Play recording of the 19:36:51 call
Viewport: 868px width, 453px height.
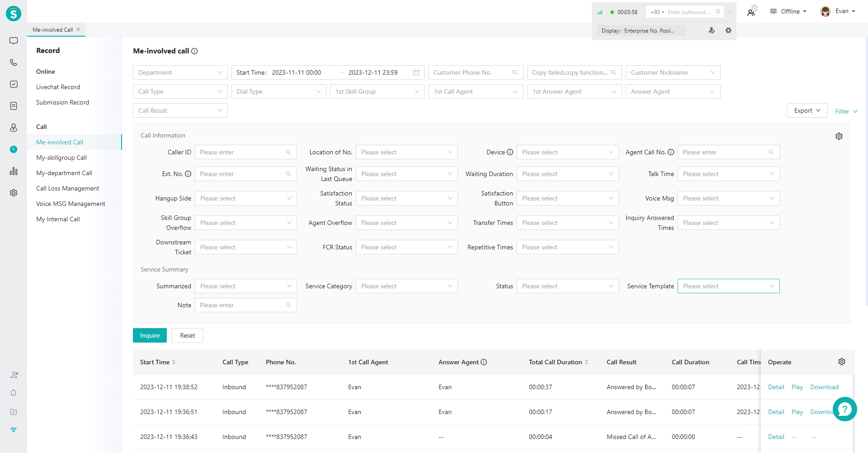797,412
